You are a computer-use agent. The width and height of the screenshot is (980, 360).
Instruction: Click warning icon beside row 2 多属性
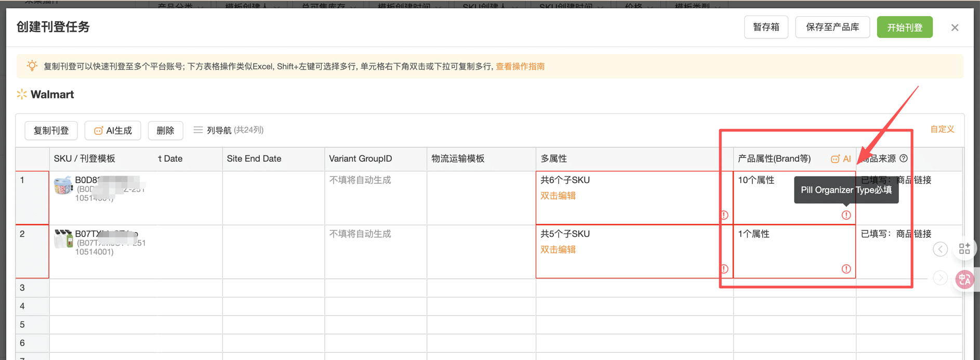[x=724, y=269]
